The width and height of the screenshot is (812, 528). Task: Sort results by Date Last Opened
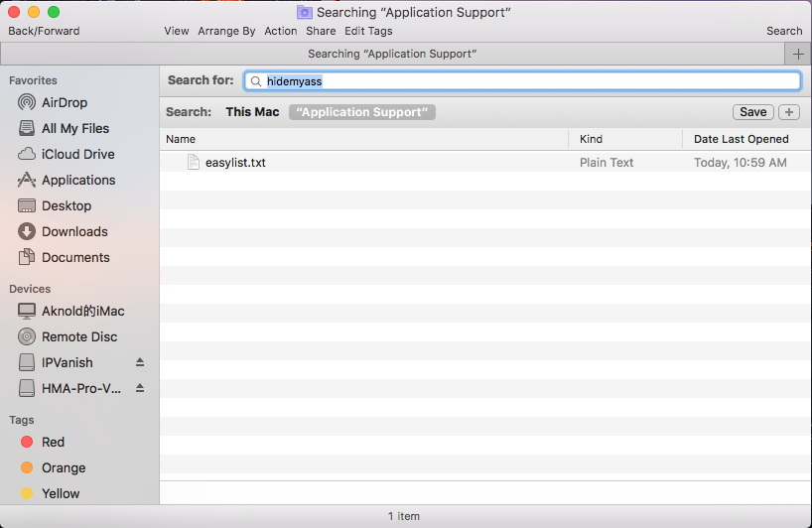pyautogui.click(x=741, y=139)
